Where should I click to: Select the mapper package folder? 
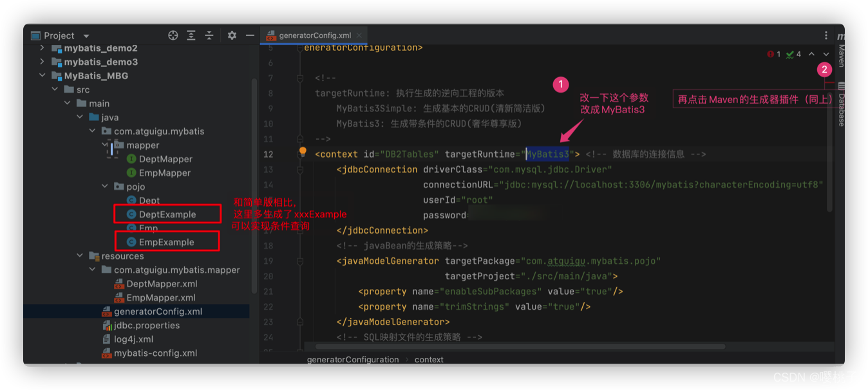[137, 145]
